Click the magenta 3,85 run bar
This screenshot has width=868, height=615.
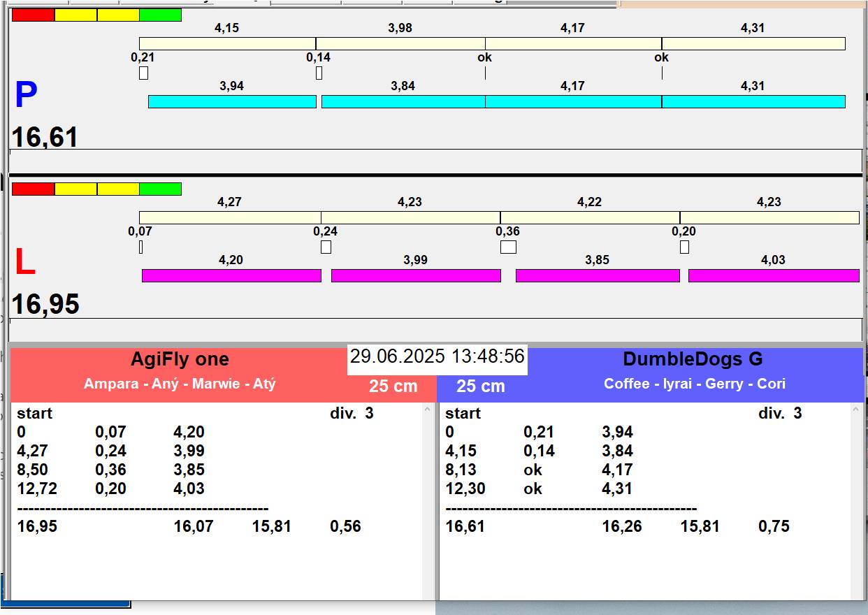click(x=597, y=275)
